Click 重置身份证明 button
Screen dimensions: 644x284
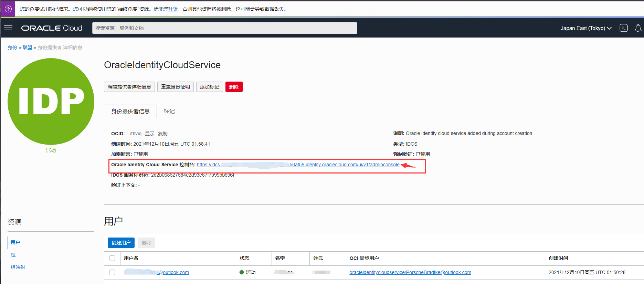pyautogui.click(x=176, y=87)
